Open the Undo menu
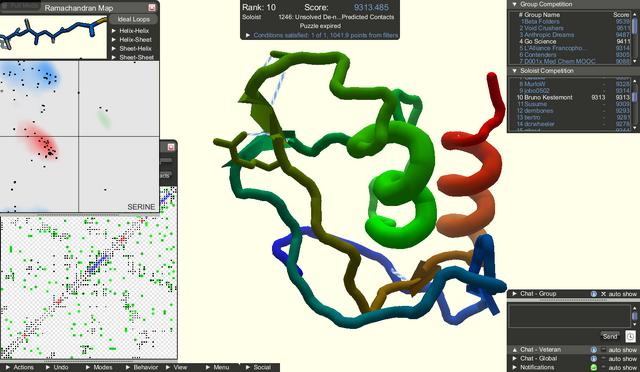The width and height of the screenshot is (640, 372). click(x=57, y=368)
